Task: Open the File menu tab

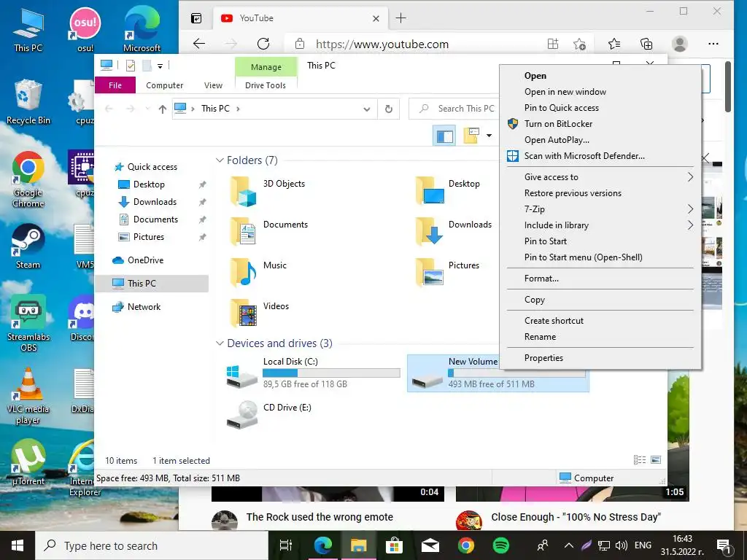Action: (115, 85)
